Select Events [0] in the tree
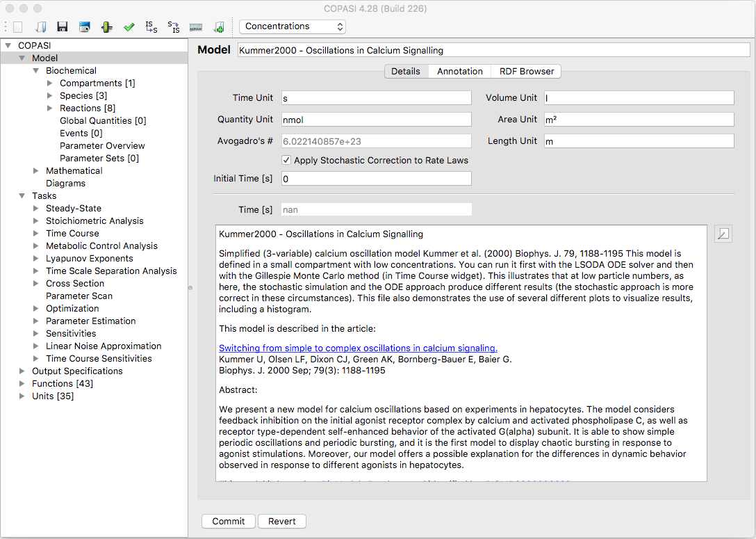 tap(81, 133)
